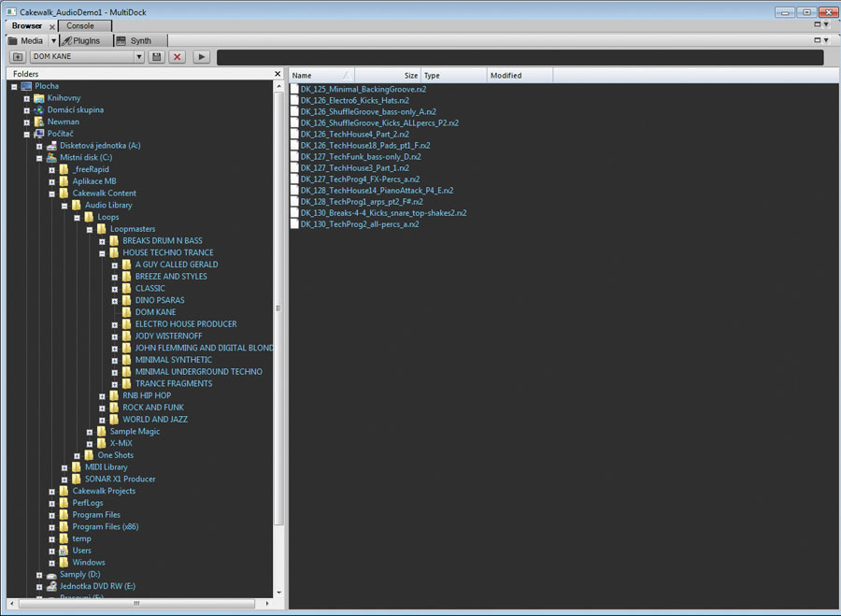
Task: Select the ELECTRO HOUSE PRODUCER folder
Action: click(185, 324)
